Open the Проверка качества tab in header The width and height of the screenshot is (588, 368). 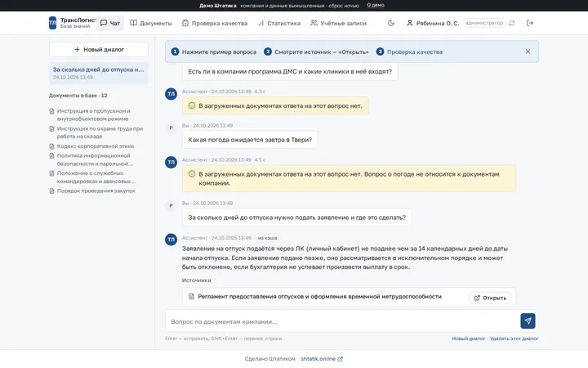(x=215, y=23)
